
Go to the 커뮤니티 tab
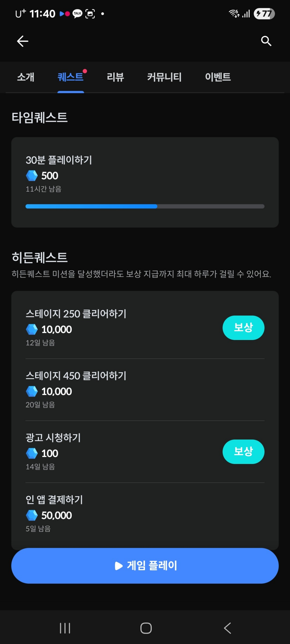pyautogui.click(x=164, y=77)
